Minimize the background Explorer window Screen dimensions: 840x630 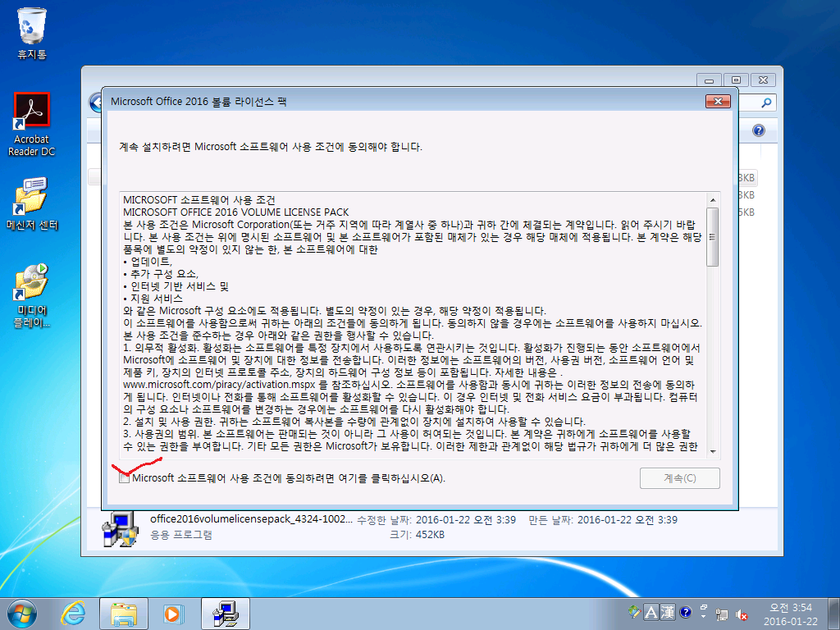pos(709,80)
